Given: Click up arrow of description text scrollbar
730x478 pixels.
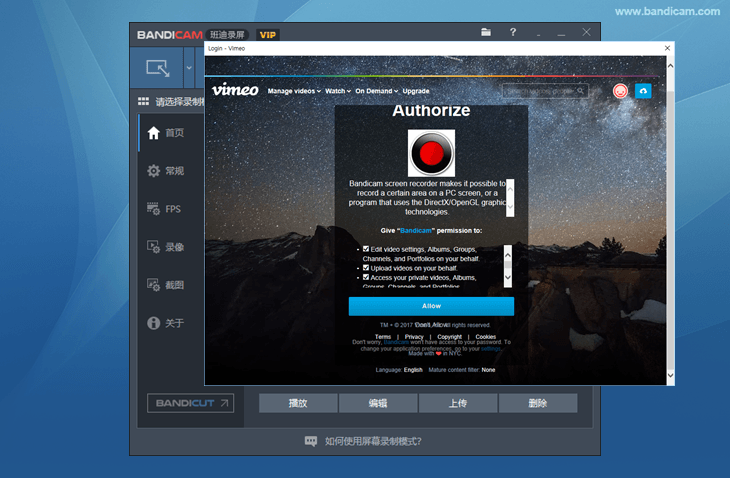Looking at the screenshot, I should point(510,189).
